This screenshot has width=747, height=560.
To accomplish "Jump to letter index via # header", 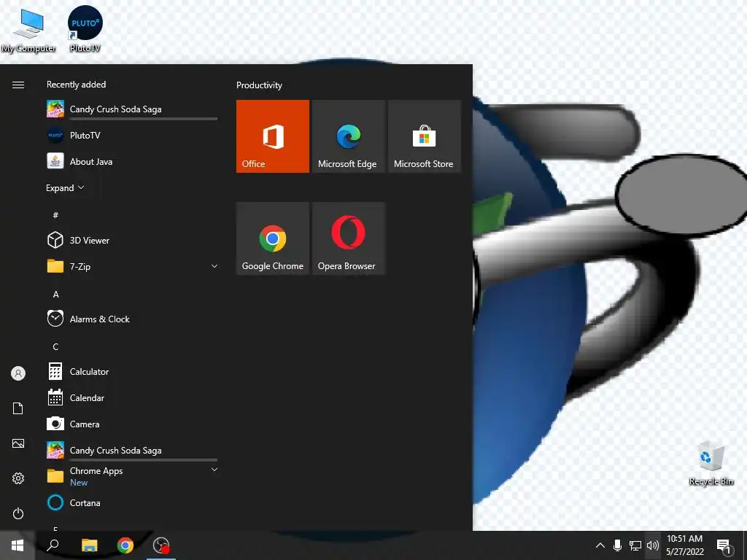I will [55, 215].
